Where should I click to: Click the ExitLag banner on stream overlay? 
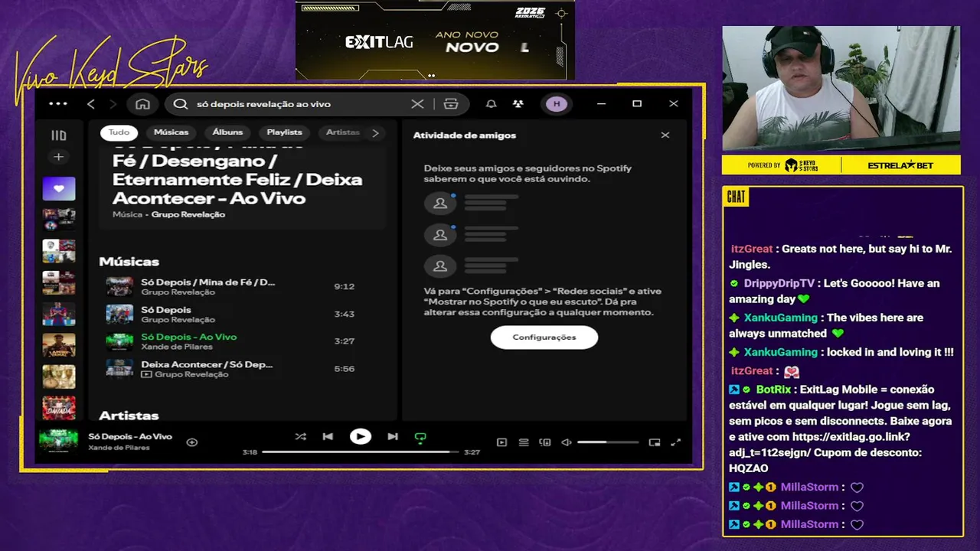tap(435, 40)
